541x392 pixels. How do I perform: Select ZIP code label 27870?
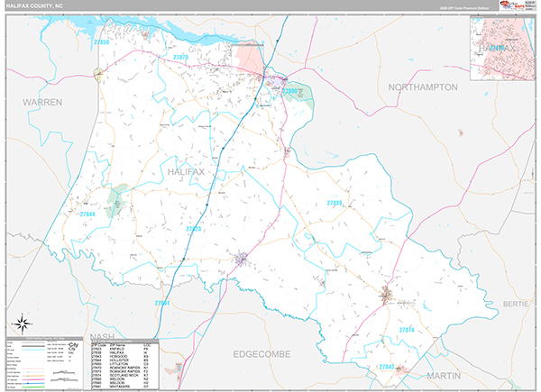click(180, 57)
